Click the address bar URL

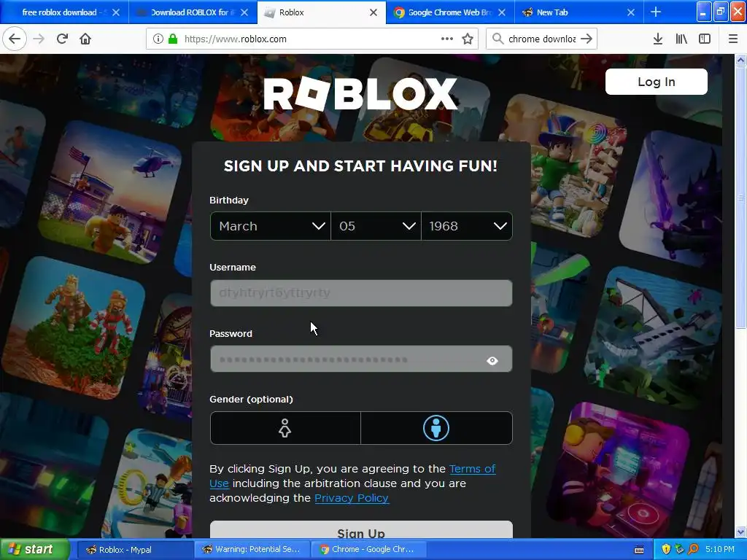pyautogui.click(x=236, y=39)
